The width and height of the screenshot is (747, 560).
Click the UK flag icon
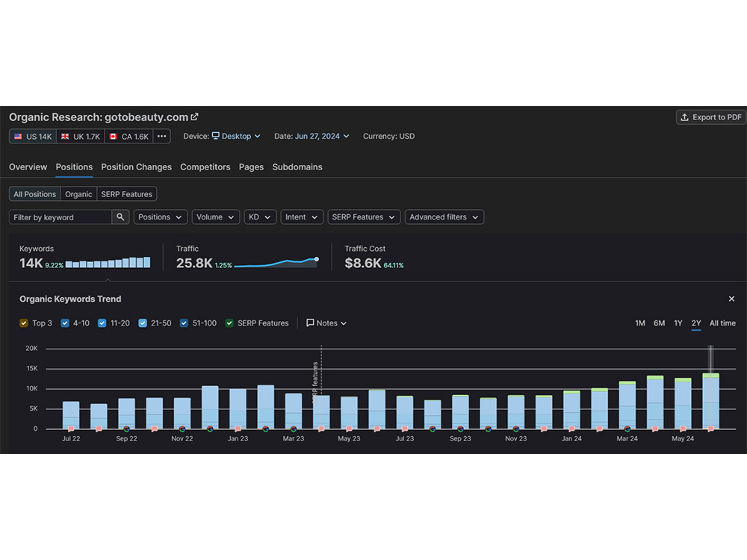coord(65,137)
